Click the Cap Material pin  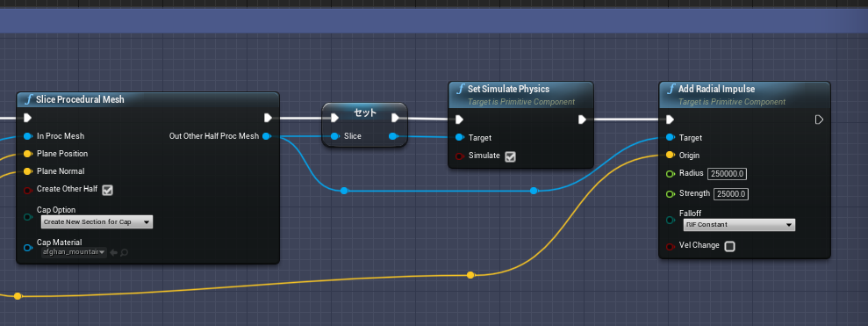click(x=28, y=248)
